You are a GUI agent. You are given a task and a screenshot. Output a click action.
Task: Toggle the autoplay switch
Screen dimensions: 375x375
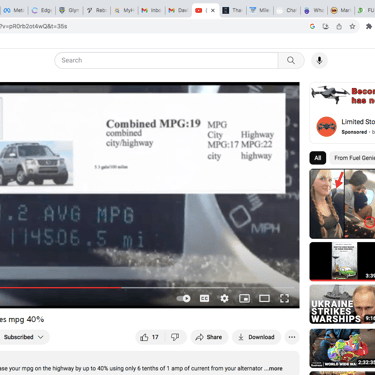[184, 298]
